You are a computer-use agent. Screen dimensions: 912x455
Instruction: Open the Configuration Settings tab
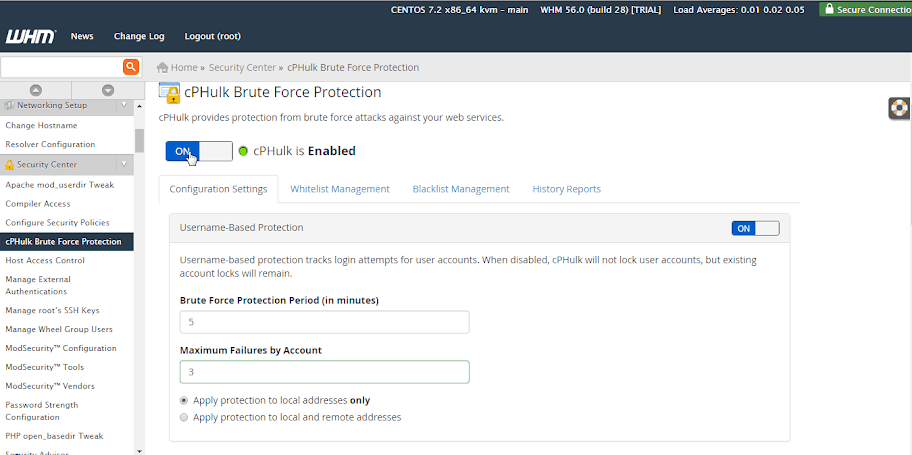pos(218,189)
